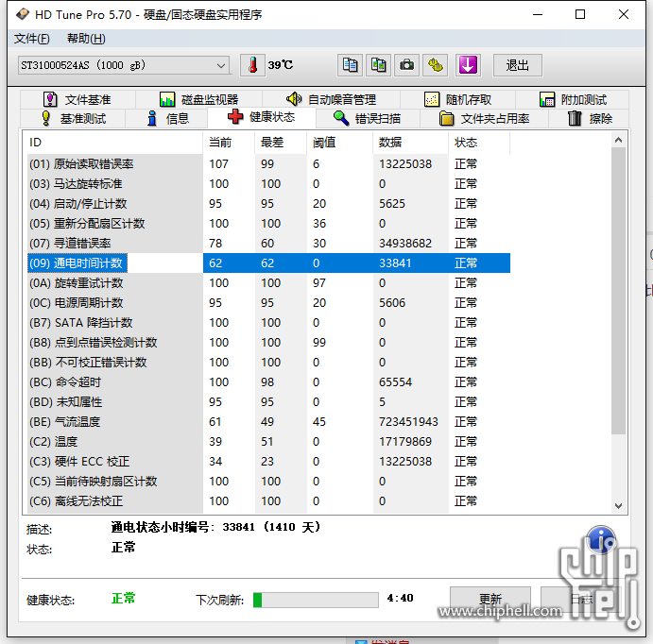The height and width of the screenshot is (644, 653).
Task: Switch to the 信息 tab
Action: [168, 119]
